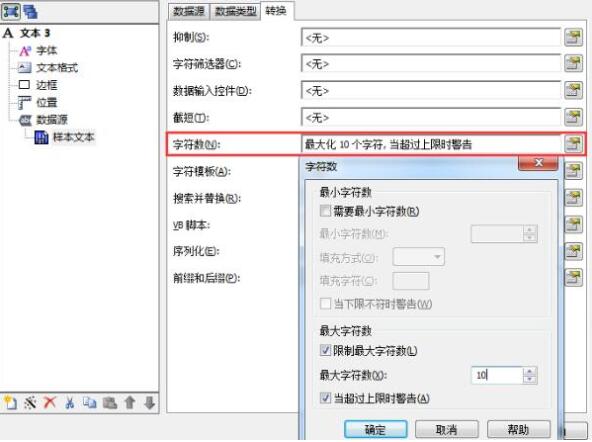Select 文本格式 in the property tree
This screenshot has height=442, width=592.
click(57, 68)
